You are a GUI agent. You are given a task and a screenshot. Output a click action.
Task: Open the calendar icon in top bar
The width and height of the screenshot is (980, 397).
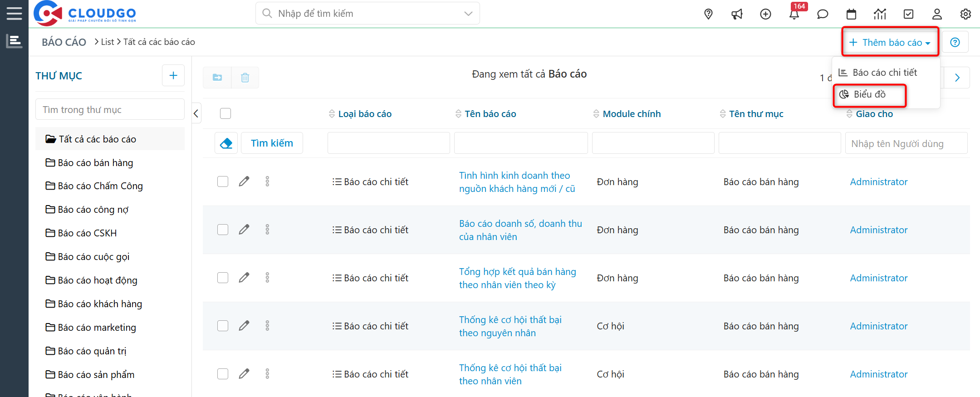851,14
